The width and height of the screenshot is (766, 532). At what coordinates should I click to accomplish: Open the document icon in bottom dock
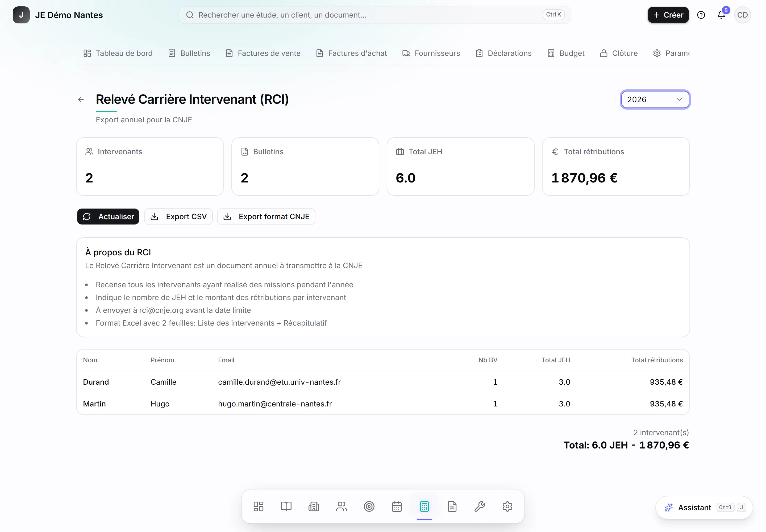pyautogui.click(x=452, y=506)
